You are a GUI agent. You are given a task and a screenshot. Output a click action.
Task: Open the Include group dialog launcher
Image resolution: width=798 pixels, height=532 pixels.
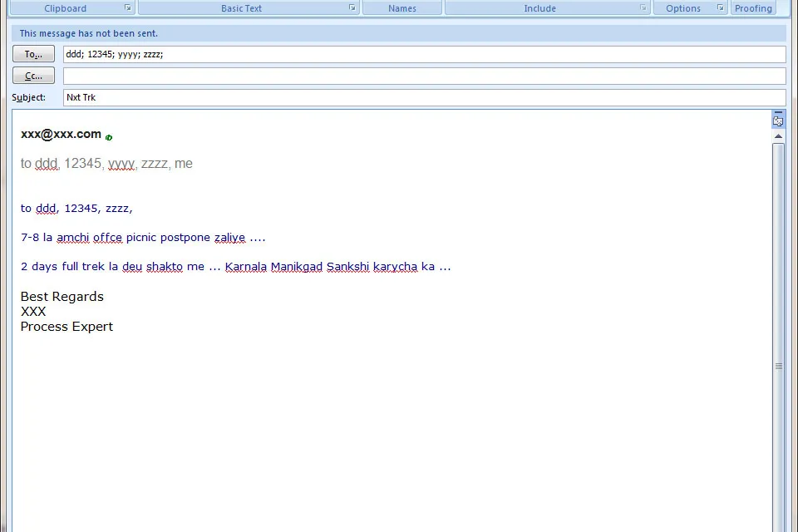tap(643, 8)
